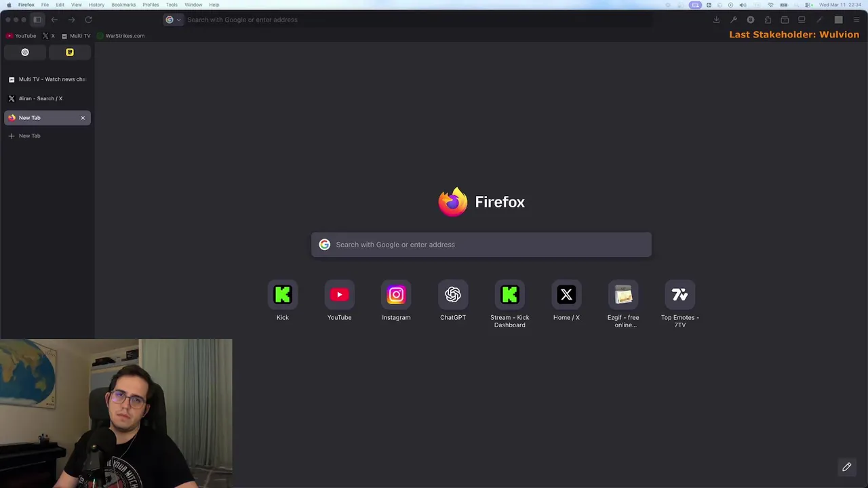Open the Help menu
868x488 pixels.
pyautogui.click(x=214, y=5)
